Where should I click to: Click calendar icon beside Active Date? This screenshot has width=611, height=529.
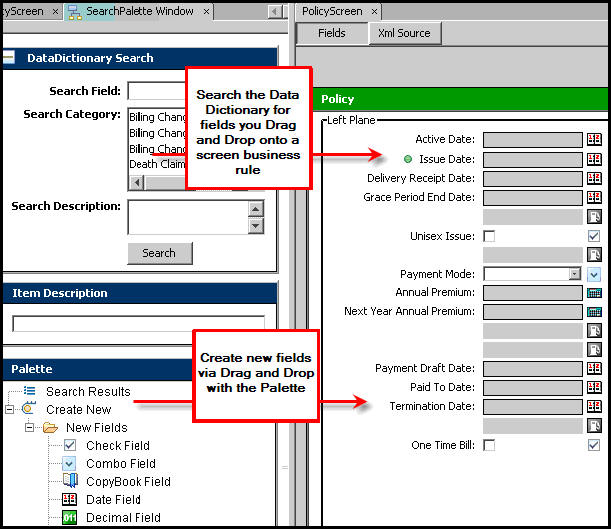(594, 139)
